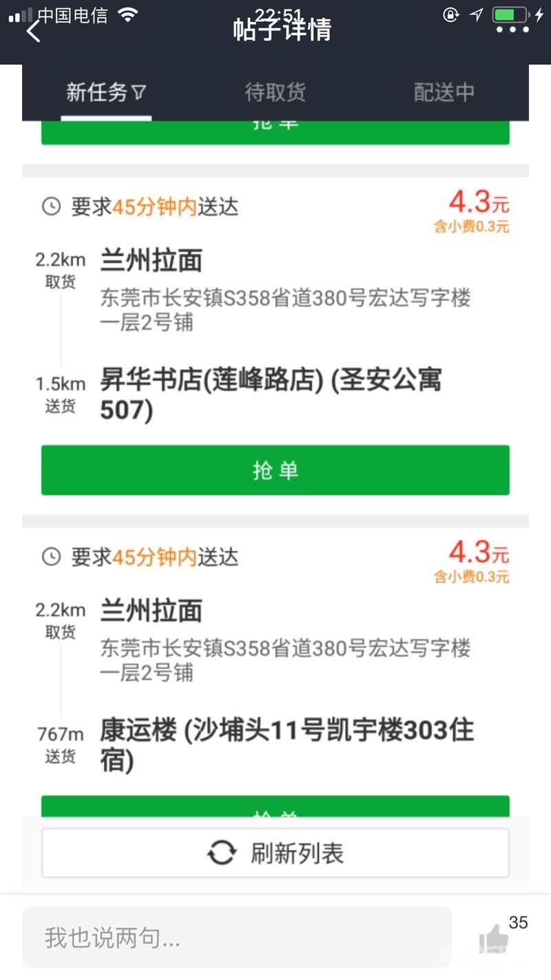Tap clock icon on 康运楼 order
551x980 pixels.
click(x=52, y=556)
